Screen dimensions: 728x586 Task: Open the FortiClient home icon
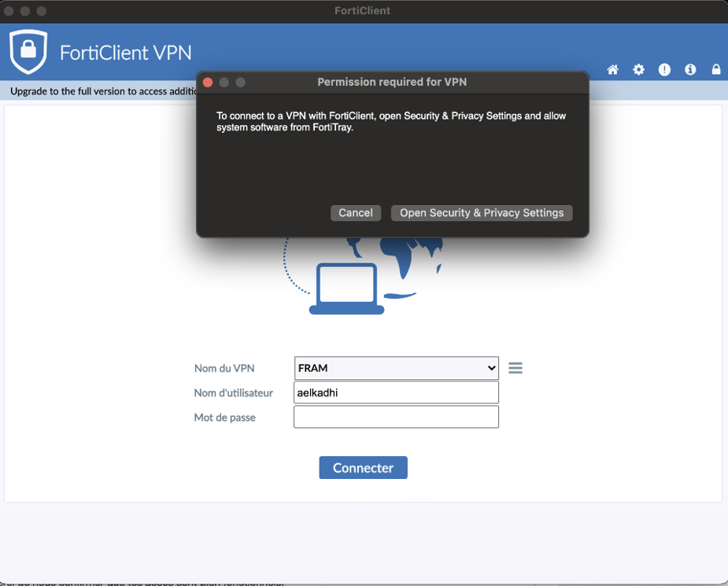click(x=612, y=69)
